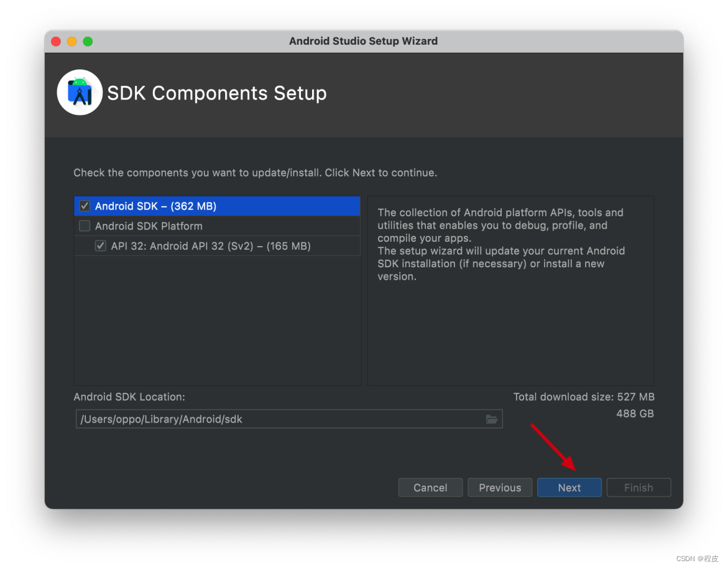Click the yellow minimize traffic light
728x568 pixels.
(71, 41)
